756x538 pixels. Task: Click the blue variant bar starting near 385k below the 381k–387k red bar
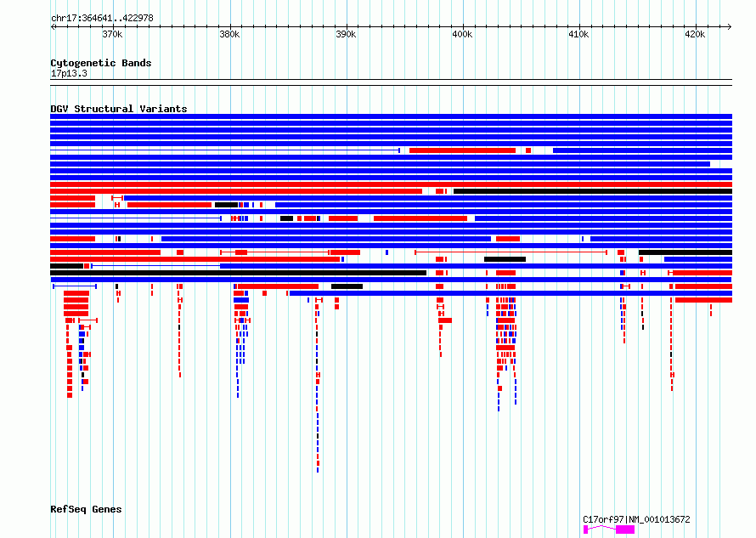tap(511, 293)
